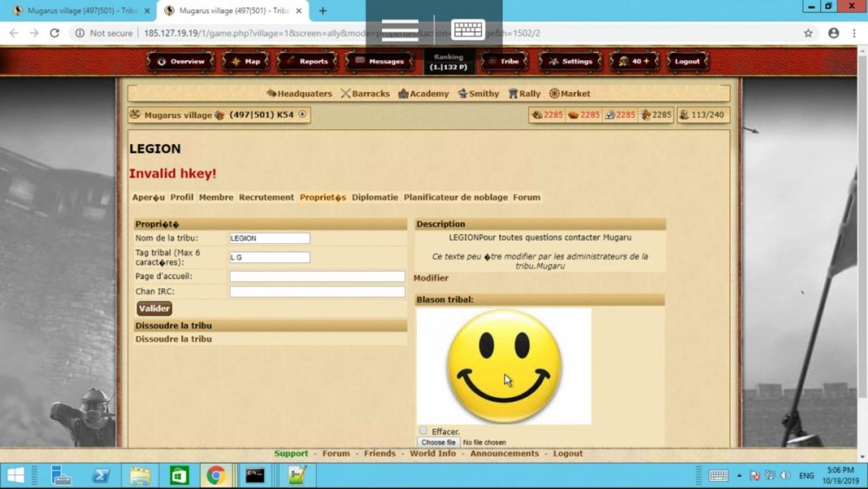Open the Market wheel icon
868x489 pixels.
coord(554,94)
